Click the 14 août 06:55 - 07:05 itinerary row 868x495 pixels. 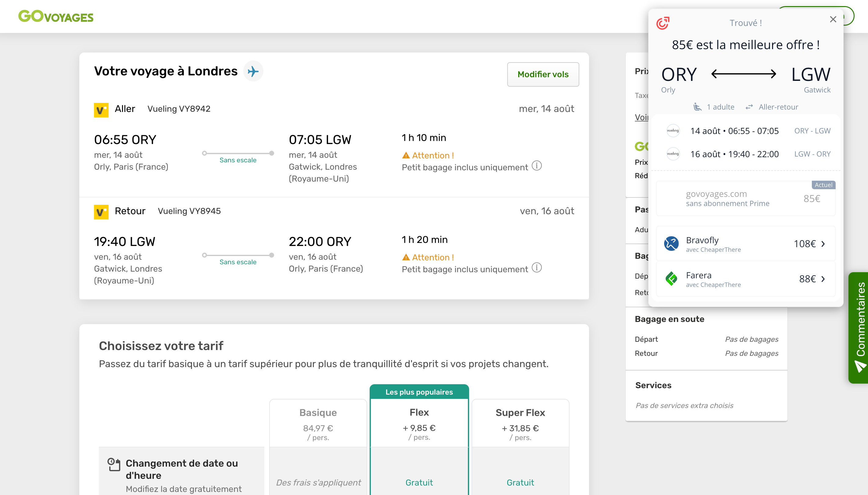tap(746, 131)
